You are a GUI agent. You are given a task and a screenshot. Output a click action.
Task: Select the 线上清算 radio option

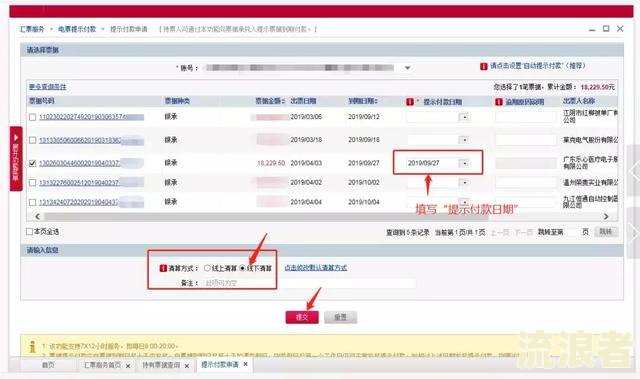(x=207, y=268)
